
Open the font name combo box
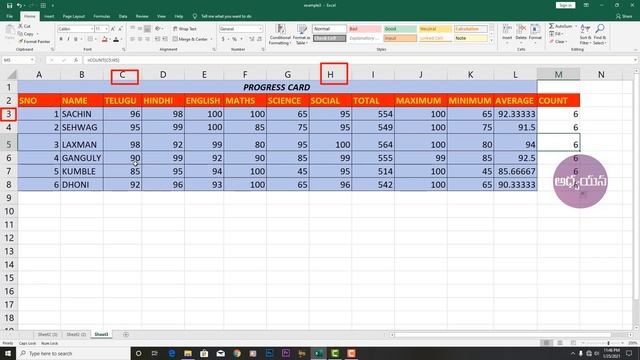tap(76, 29)
